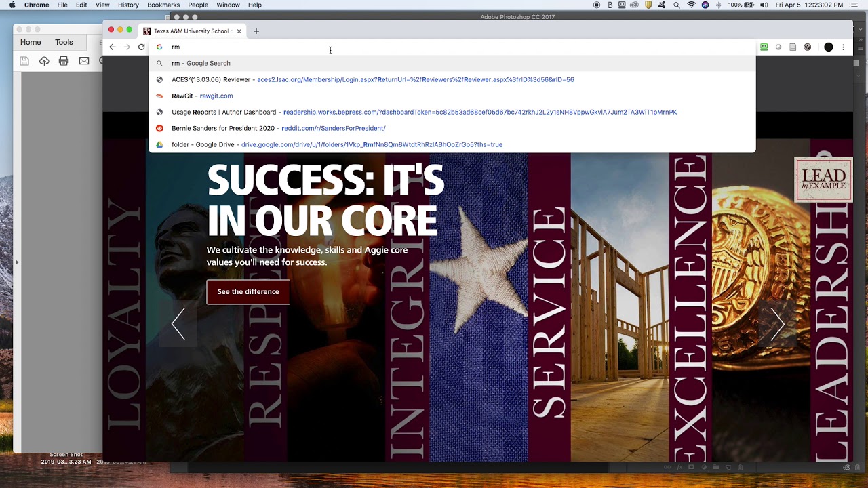Open Chrome's three-dot menu
The image size is (868, 488).
pos(844,47)
